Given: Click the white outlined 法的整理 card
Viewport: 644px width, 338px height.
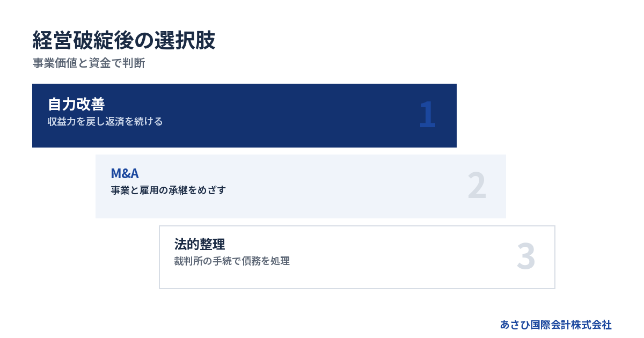Looking at the screenshot, I should pos(357,257).
